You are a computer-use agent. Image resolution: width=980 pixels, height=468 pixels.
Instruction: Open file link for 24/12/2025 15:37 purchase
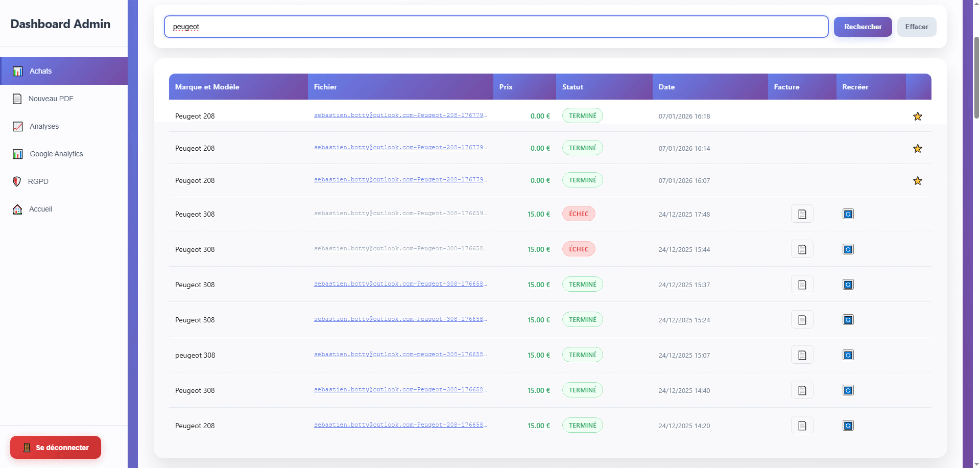(400, 284)
